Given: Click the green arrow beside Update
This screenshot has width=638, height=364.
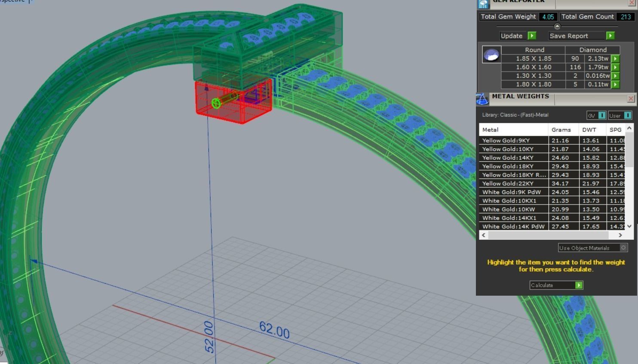Looking at the screenshot, I should tap(532, 36).
